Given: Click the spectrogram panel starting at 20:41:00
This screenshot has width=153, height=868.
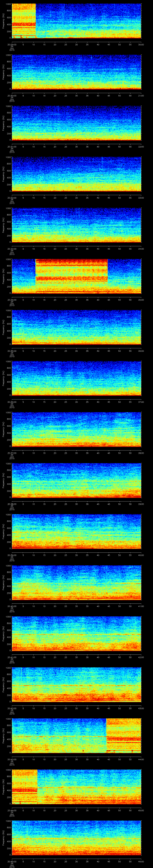Looking at the screenshot, I should (77, 633).
